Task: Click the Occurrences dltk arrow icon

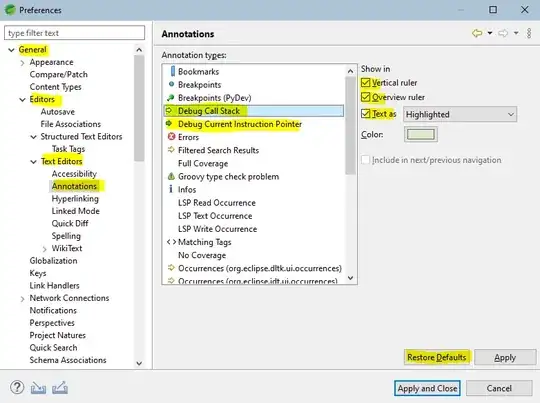Action: (171, 268)
